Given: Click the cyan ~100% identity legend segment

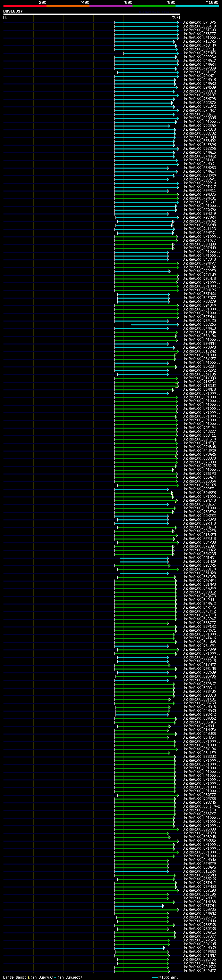Looking at the screenshot, I should pos(197,6).
